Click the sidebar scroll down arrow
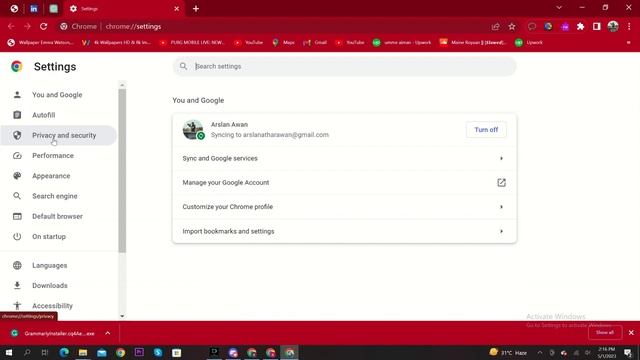Screen dimensions: 640x360 pyautogui.click(x=122, y=316)
